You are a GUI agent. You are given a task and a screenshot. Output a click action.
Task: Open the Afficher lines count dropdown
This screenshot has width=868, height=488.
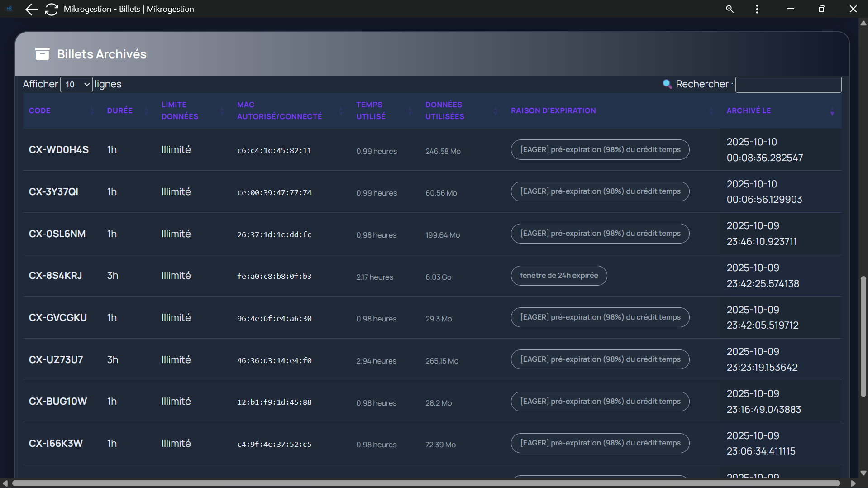(76, 85)
